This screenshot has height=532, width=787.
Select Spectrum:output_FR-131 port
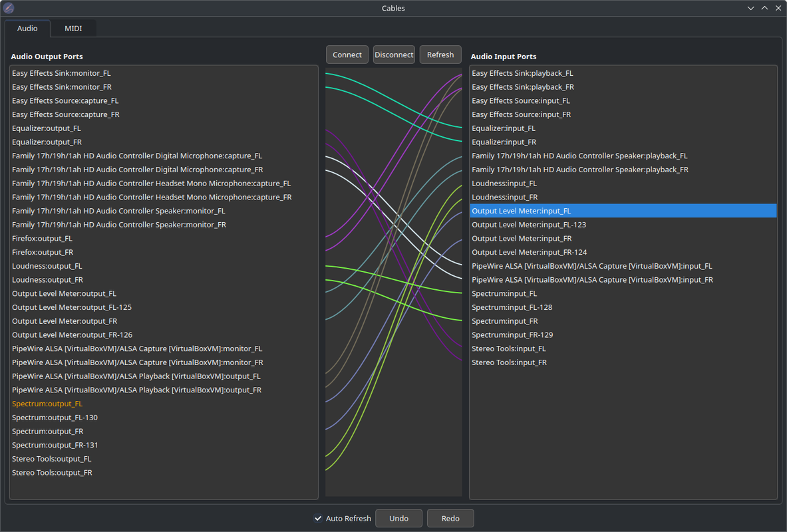coord(164,445)
